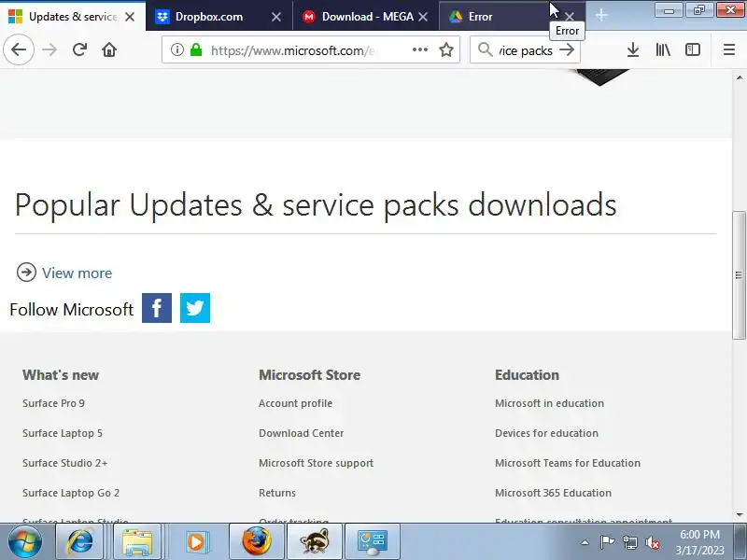Open Devices for education link
The height and width of the screenshot is (560, 747).
(x=546, y=433)
